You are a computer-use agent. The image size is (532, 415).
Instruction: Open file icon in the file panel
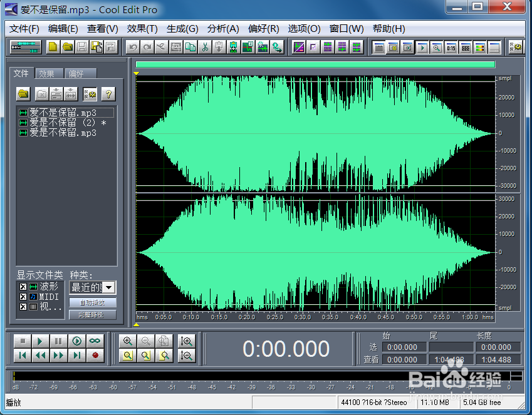click(23, 94)
